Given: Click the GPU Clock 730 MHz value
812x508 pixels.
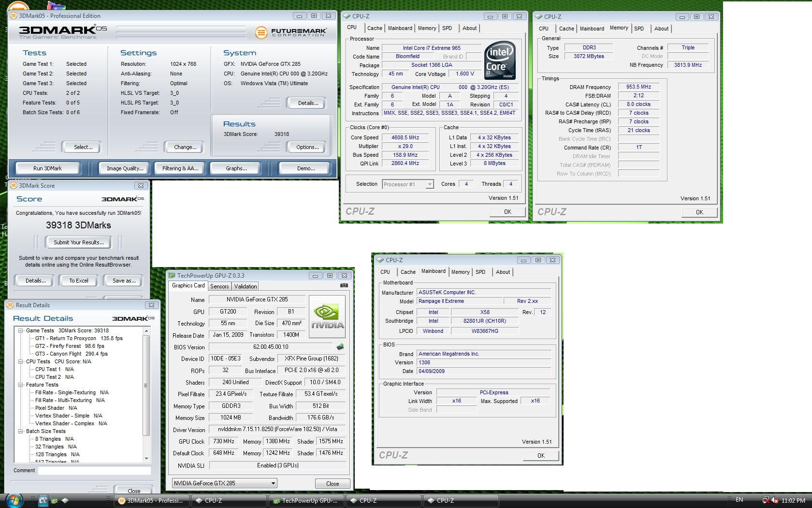Looking at the screenshot, I should tap(224, 441).
